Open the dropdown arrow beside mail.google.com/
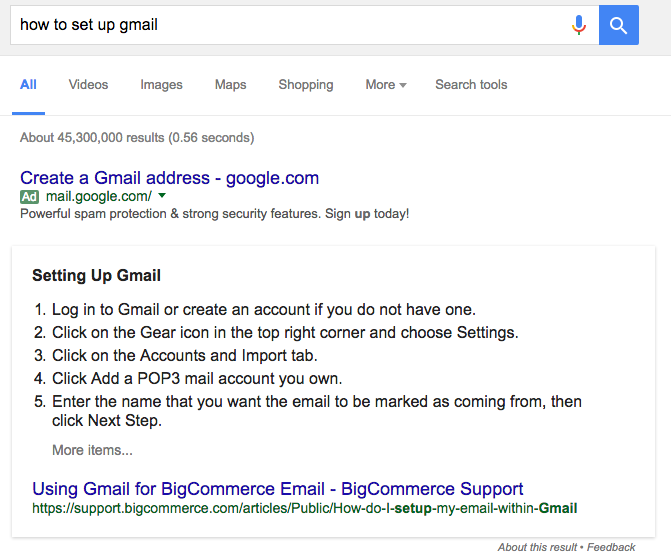This screenshot has height=560, width=671. click(162, 196)
